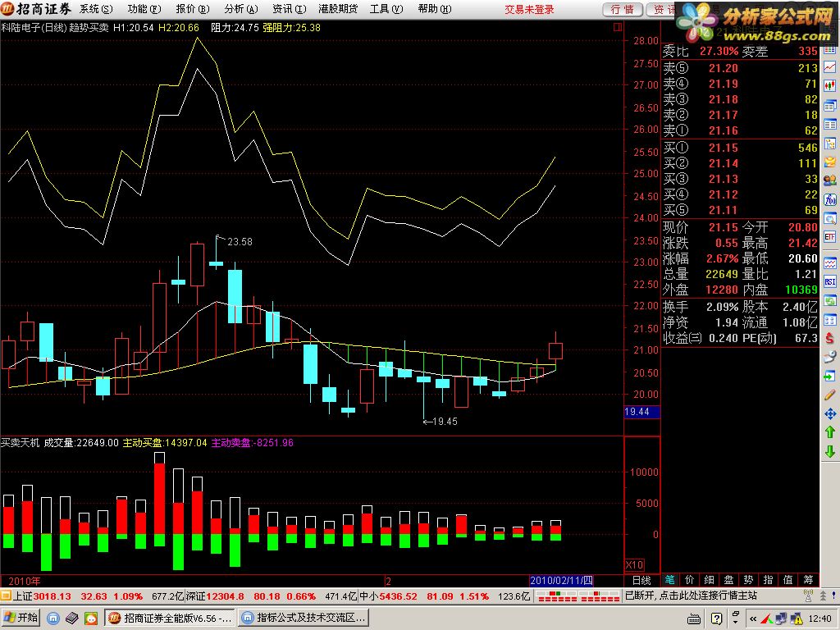This screenshot has height=630, width=840.
Task: Click the 日线 period selector
Action: 641,580
